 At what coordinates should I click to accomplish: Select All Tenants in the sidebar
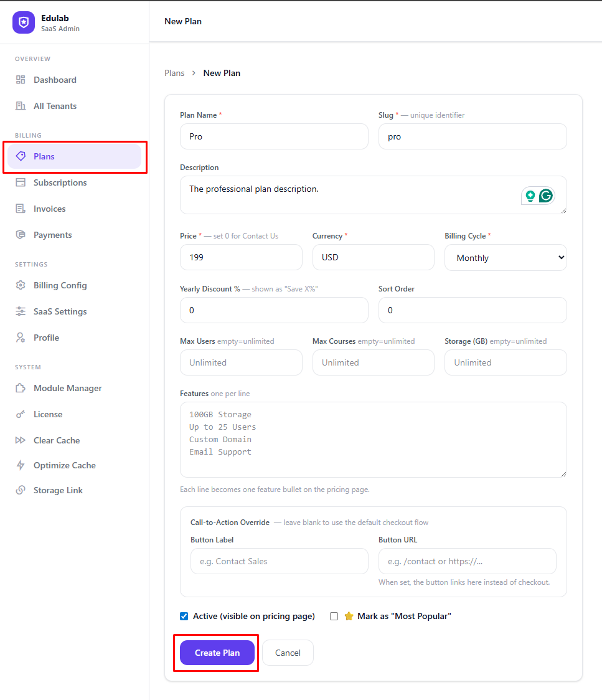[54, 106]
